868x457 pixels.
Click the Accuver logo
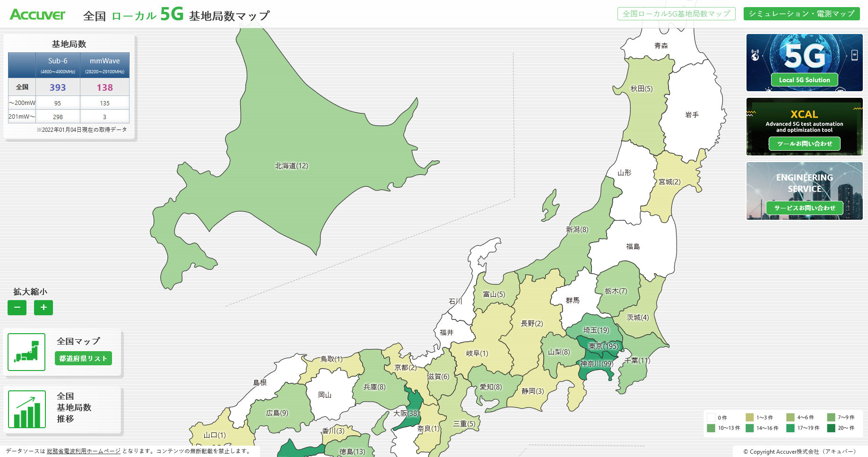(37, 14)
